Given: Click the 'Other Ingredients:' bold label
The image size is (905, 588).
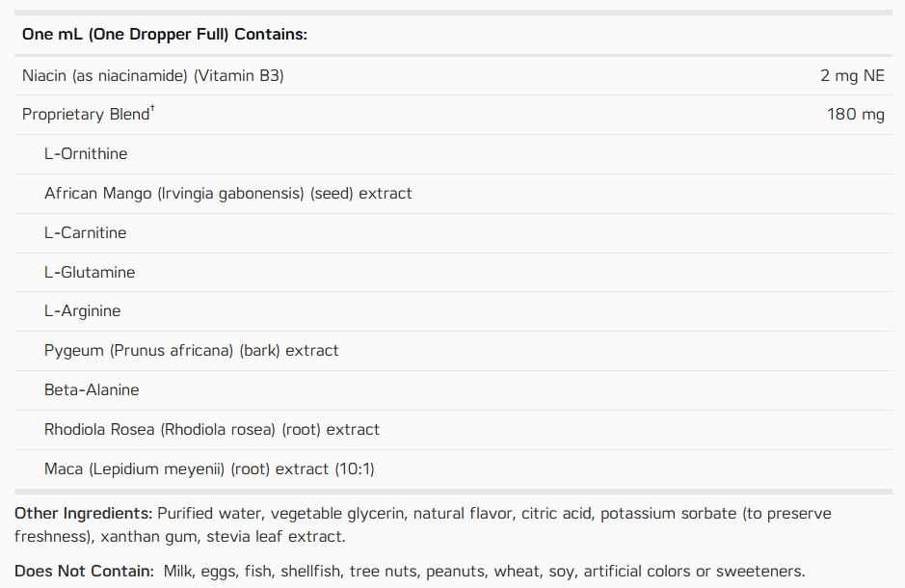Looking at the screenshot, I should click(x=83, y=514).
